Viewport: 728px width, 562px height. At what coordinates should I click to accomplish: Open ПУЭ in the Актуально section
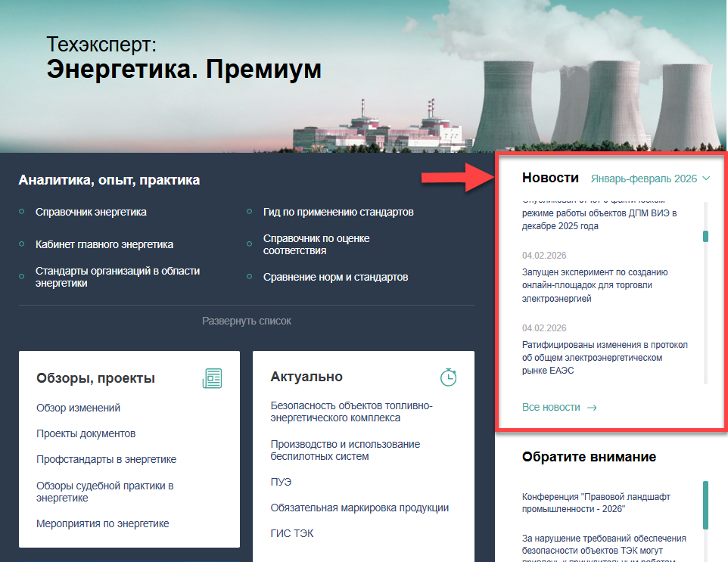coord(281,482)
